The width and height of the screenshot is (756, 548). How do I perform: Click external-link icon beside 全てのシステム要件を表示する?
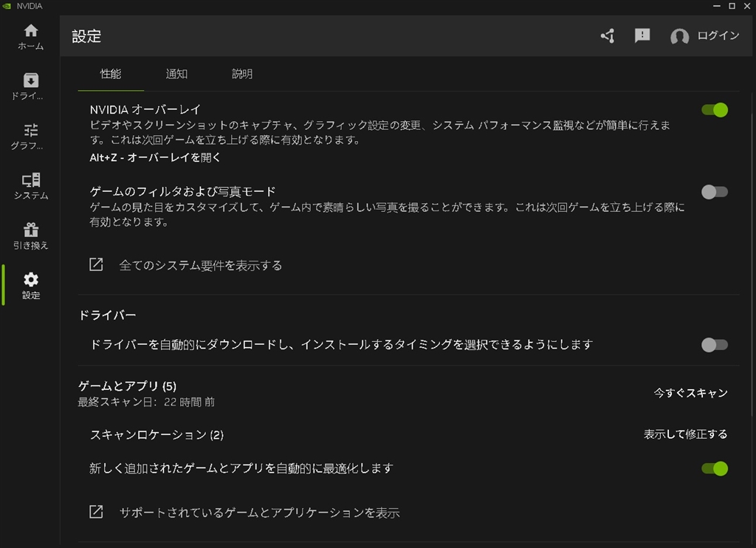[x=96, y=264]
